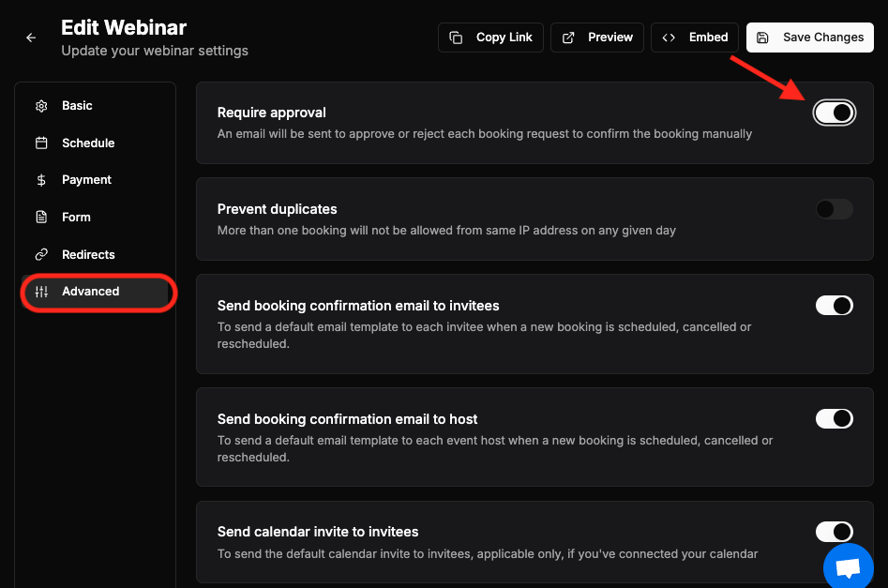The height and width of the screenshot is (588, 888).
Task: Click the back arrow icon
Action: (x=31, y=38)
